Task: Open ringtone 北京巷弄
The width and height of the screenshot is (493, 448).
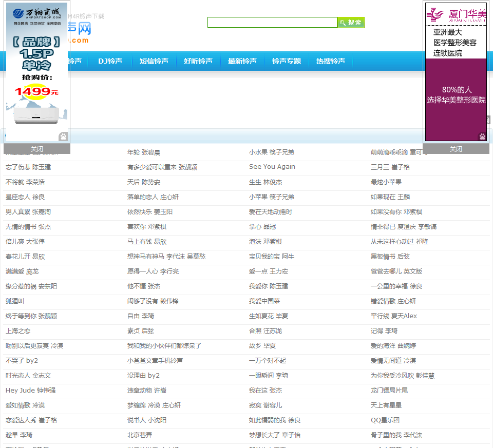Action: coord(140,435)
